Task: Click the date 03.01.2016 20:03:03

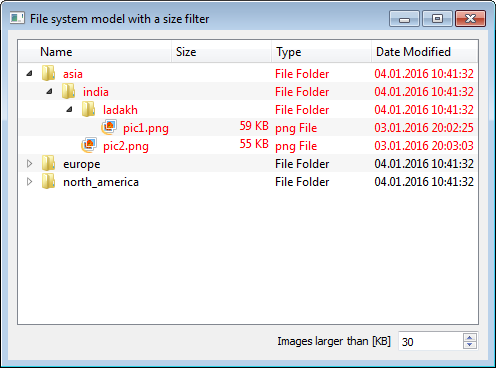Action: (x=424, y=146)
